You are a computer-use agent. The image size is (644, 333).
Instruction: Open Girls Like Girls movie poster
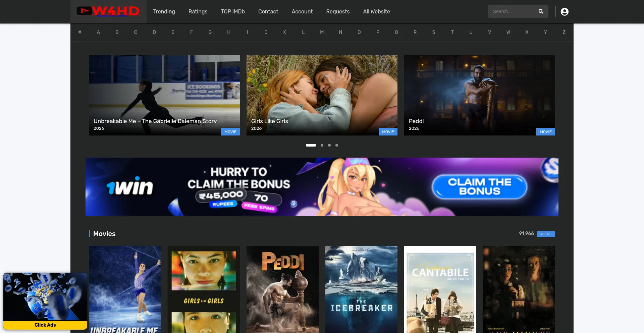[204, 289]
